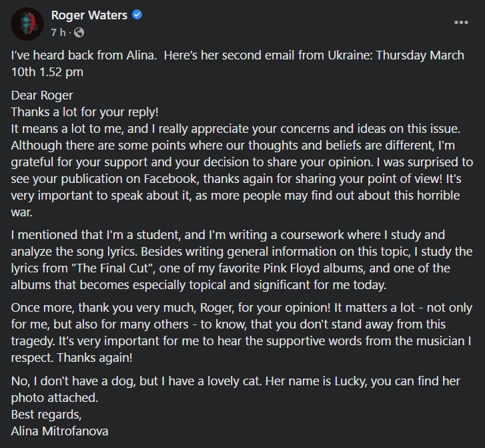This screenshot has height=448, width=485.
Task: Click the globe public audience icon
Action: 79,32
